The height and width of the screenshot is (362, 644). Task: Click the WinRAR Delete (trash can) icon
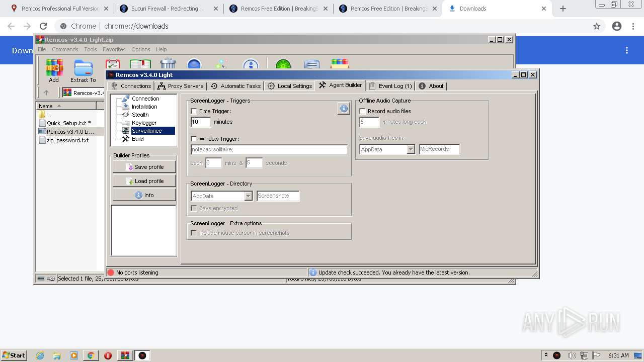tap(168, 64)
